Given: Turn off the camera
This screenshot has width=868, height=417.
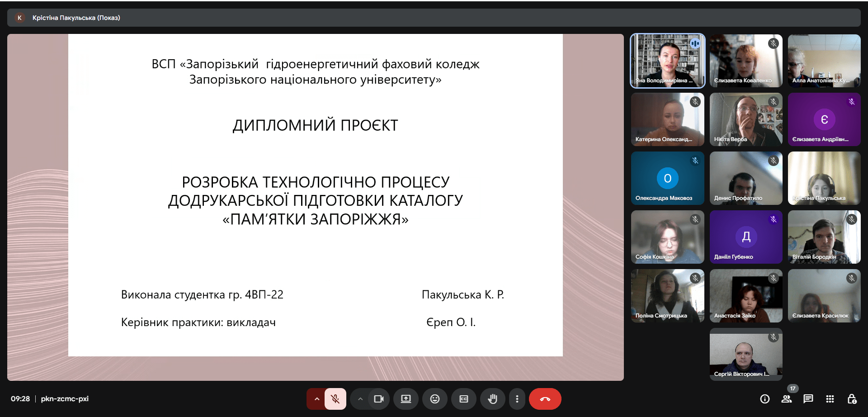Looking at the screenshot, I should [378, 399].
